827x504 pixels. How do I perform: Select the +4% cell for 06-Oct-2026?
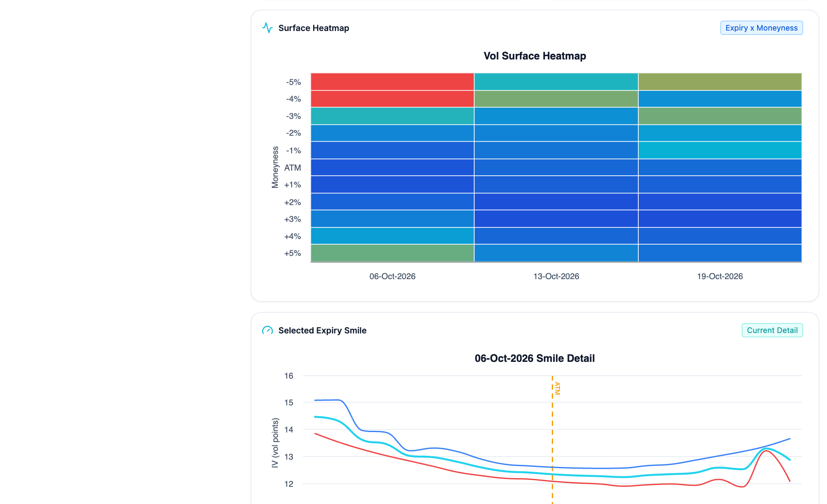tap(392, 236)
